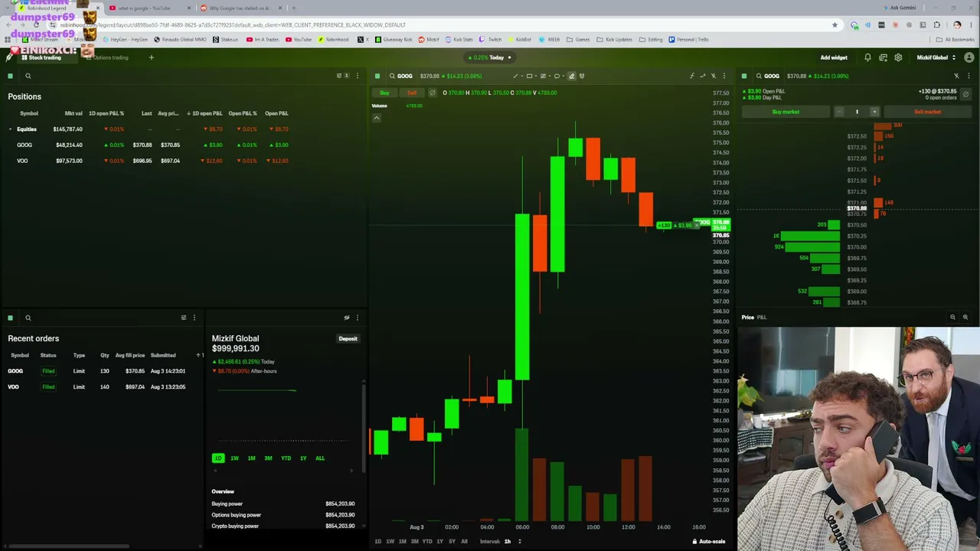Click the order quantity input field
980x551 pixels.
[857, 112]
